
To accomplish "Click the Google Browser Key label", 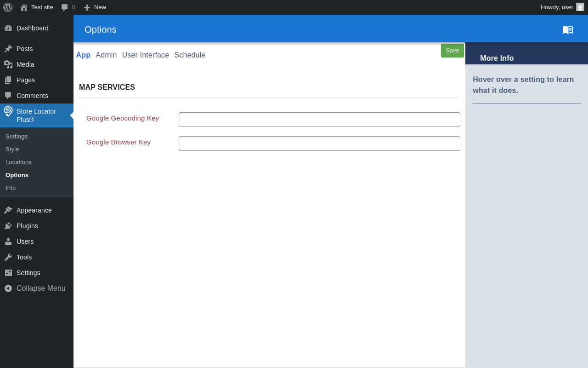I will [119, 142].
